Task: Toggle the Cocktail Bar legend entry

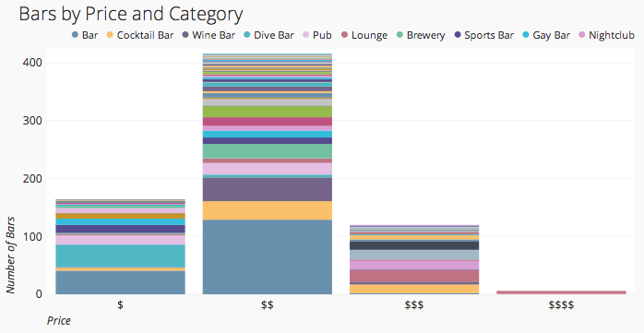Action: (x=140, y=35)
